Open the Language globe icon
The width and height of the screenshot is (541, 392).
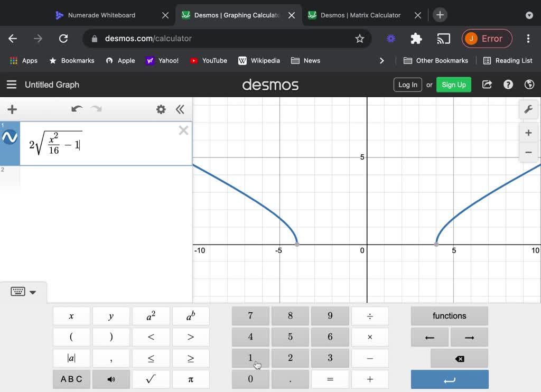point(529,85)
